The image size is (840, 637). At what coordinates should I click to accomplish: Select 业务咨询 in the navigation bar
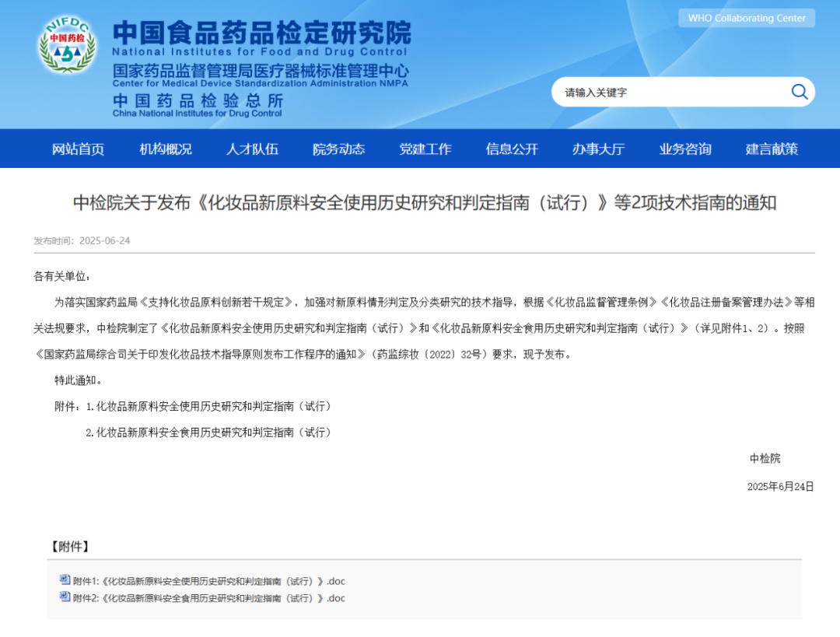685,149
